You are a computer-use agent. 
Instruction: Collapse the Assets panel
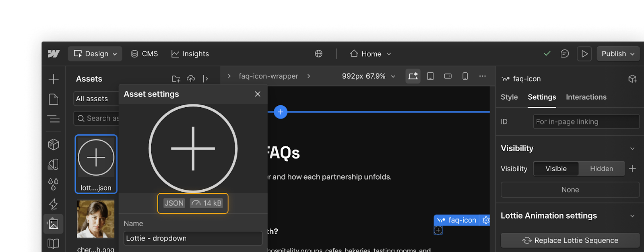pos(206,79)
